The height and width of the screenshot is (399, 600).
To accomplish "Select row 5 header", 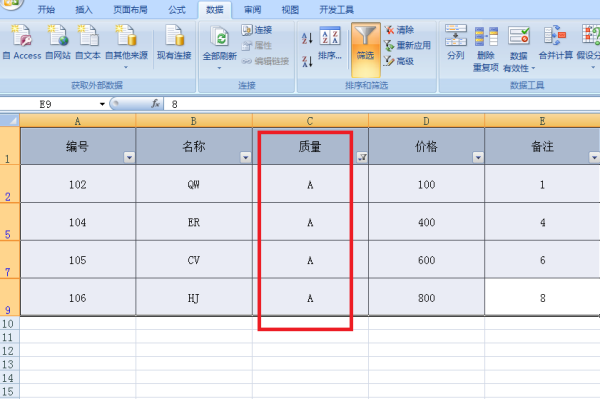I will 10,222.
